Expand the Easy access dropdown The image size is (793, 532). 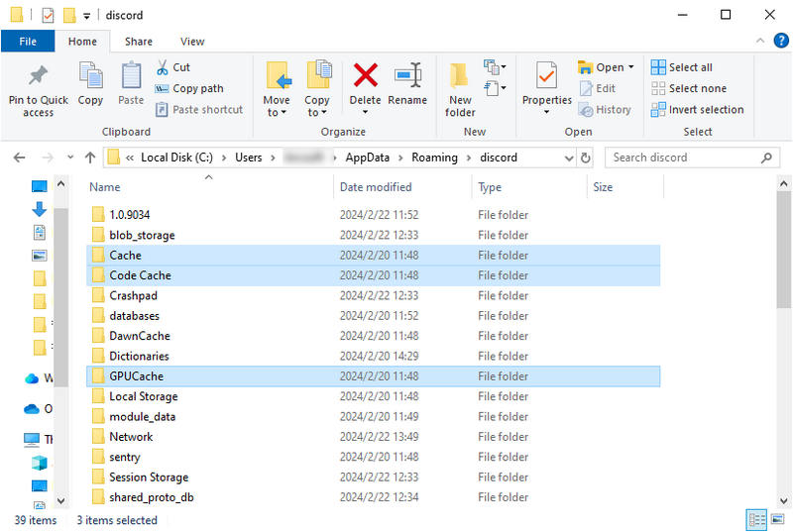click(x=494, y=88)
